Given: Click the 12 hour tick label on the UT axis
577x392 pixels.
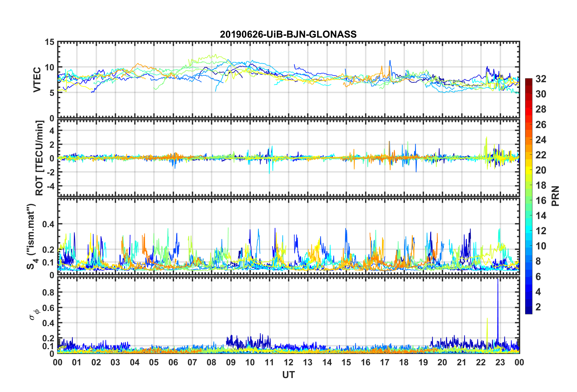Looking at the screenshot, I should tap(288, 362).
